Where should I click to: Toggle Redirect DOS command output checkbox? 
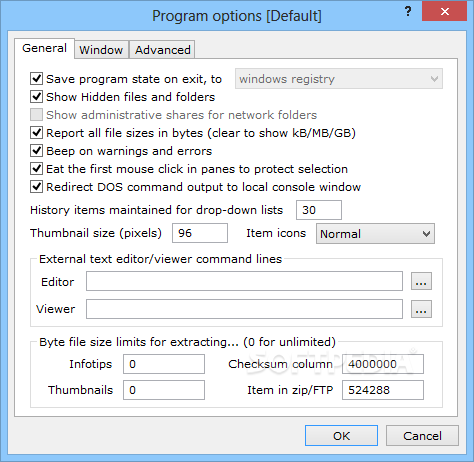[36, 187]
